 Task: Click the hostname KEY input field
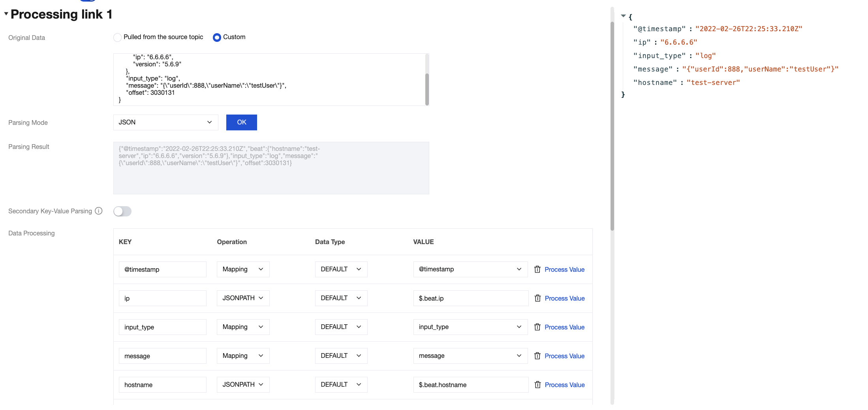point(162,385)
